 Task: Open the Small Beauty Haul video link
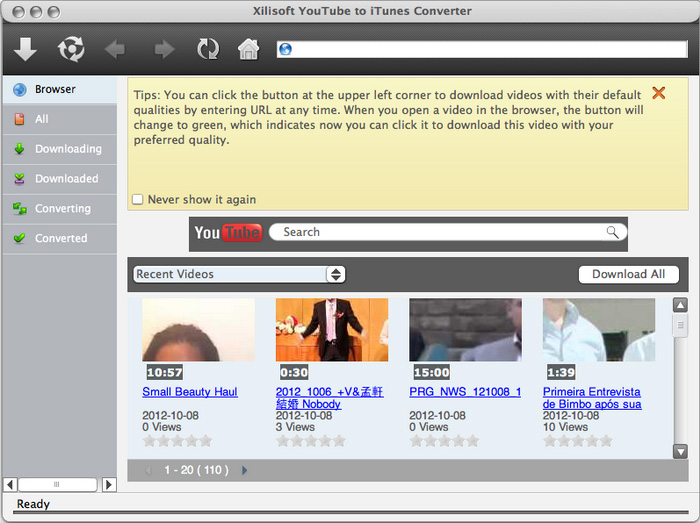point(190,392)
